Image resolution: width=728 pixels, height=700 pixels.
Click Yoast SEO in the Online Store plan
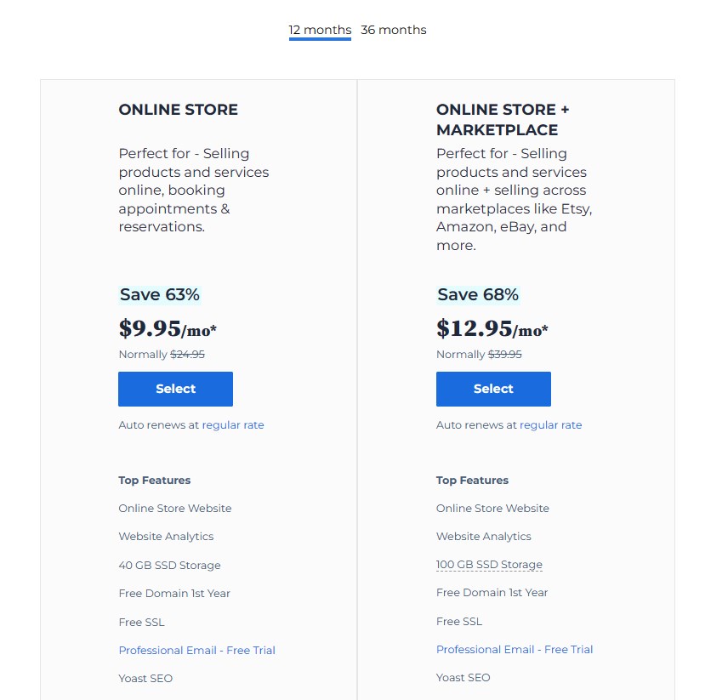coord(145,679)
